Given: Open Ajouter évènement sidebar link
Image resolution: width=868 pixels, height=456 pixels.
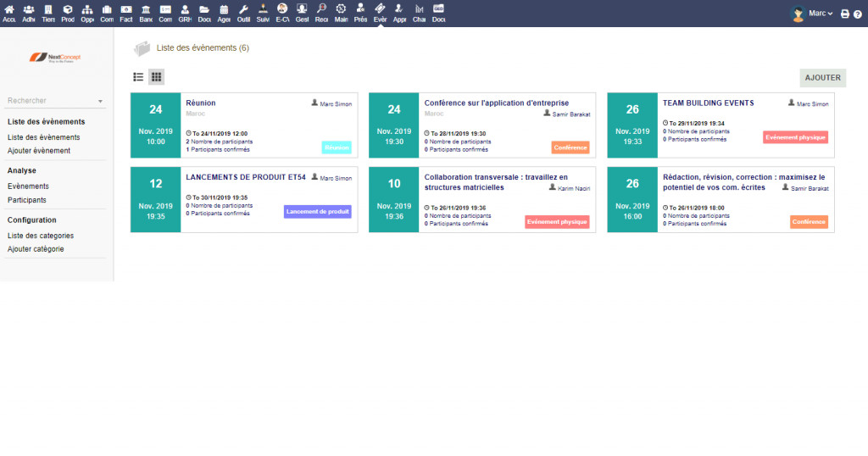Looking at the screenshot, I should pos(39,151).
